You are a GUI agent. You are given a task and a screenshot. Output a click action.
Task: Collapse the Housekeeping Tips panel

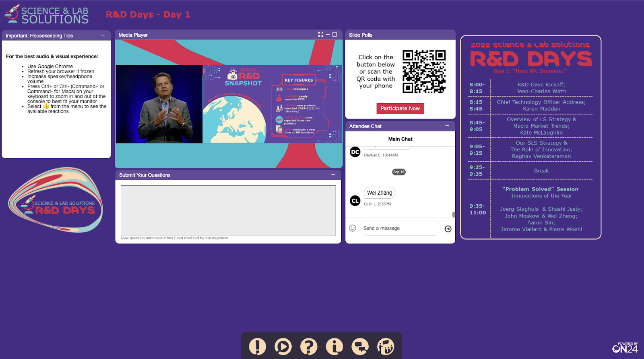(x=103, y=35)
